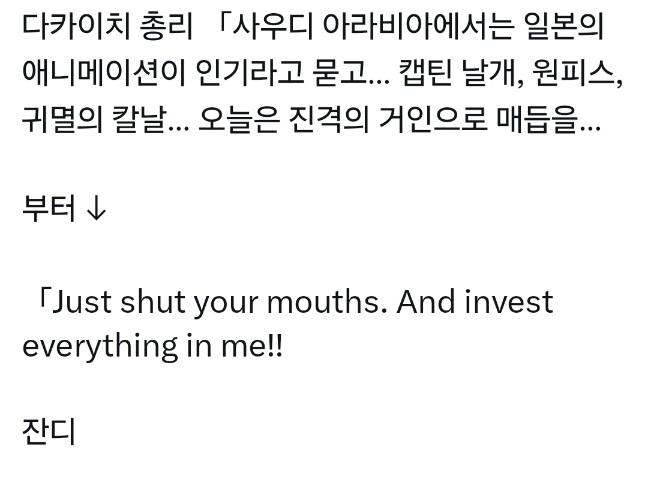Click the word 진격의
Image resolution: width=648 pixels, height=477 pixels.
coord(329,120)
